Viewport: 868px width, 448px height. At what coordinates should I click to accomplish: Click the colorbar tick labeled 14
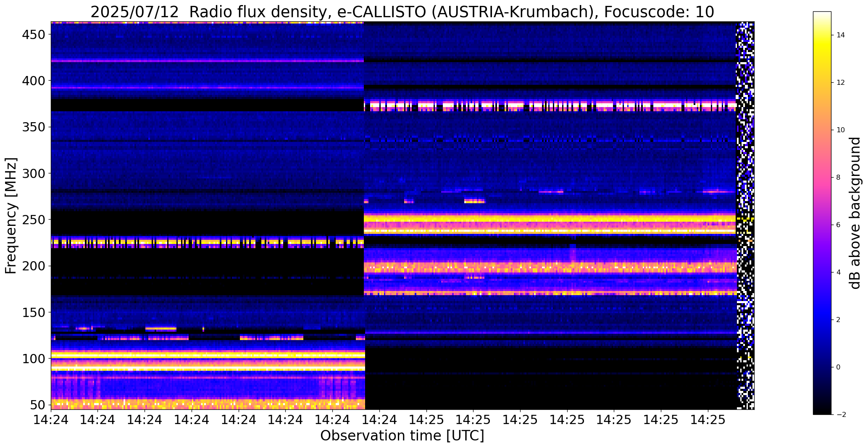(x=840, y=35)
